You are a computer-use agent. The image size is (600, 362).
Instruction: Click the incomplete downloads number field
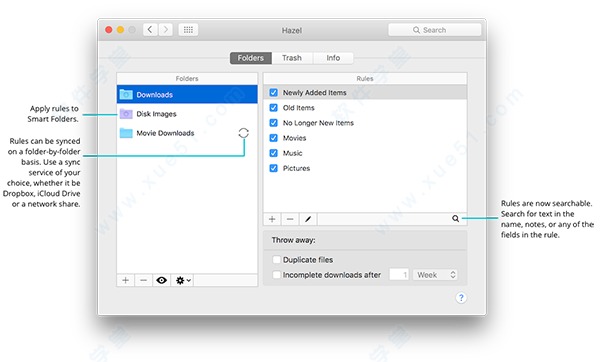tap(399, 275)
